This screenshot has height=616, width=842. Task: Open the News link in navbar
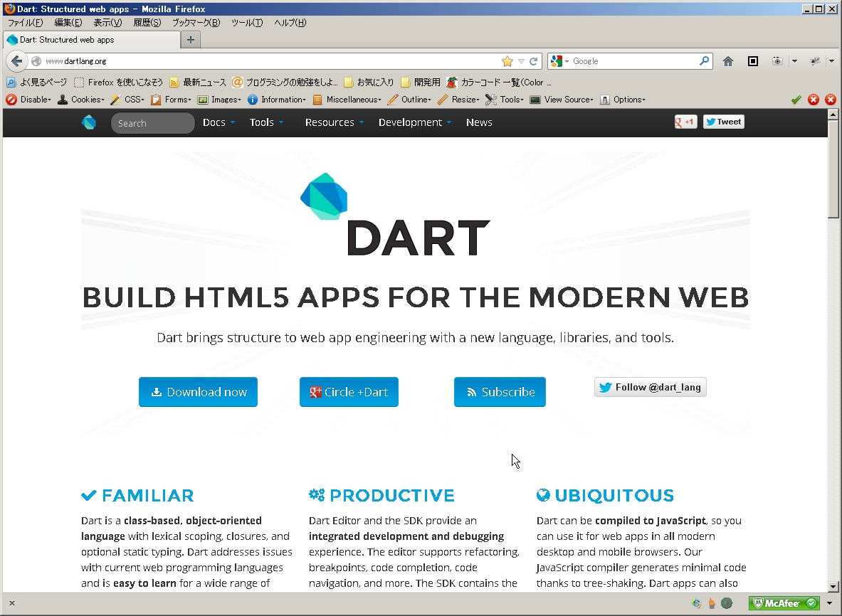tap(479, 122)
